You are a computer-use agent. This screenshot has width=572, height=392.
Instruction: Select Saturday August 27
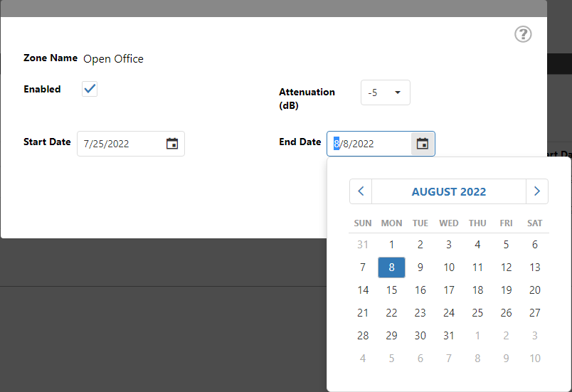535,313
